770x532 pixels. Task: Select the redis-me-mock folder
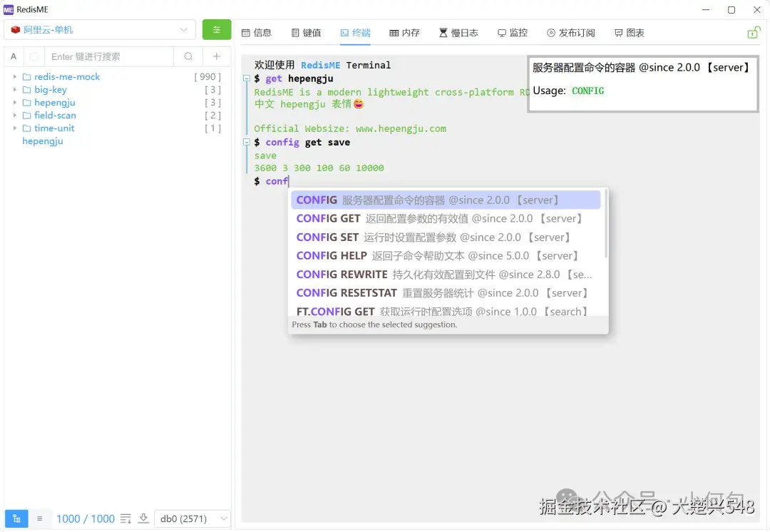tap(67, 76)
